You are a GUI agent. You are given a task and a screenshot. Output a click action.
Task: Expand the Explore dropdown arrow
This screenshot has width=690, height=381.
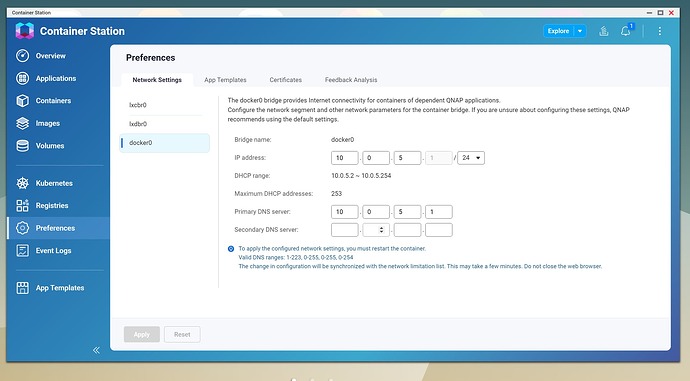[x=580, y=31]
